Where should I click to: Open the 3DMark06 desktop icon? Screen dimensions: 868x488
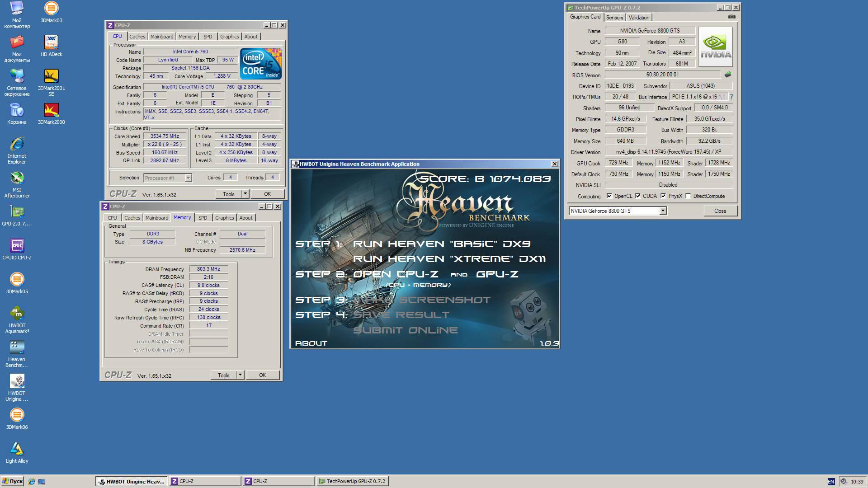click(x=17, y=418)
